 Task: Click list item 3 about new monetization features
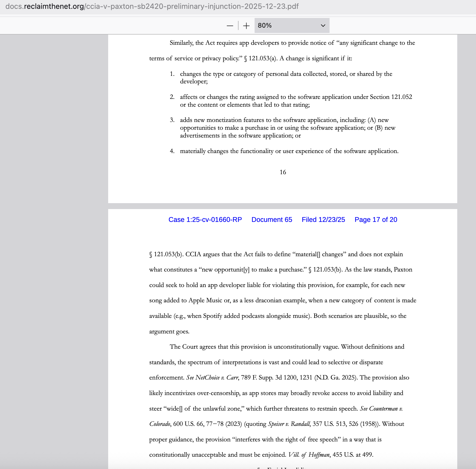point(283,128)
